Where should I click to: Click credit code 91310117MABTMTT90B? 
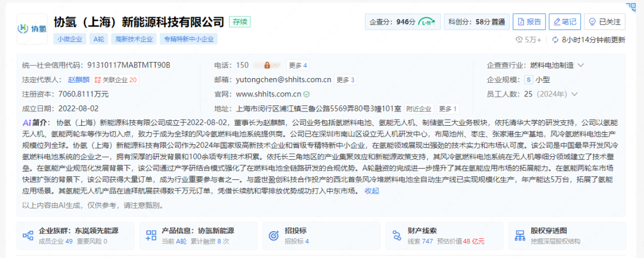[129, 65]
